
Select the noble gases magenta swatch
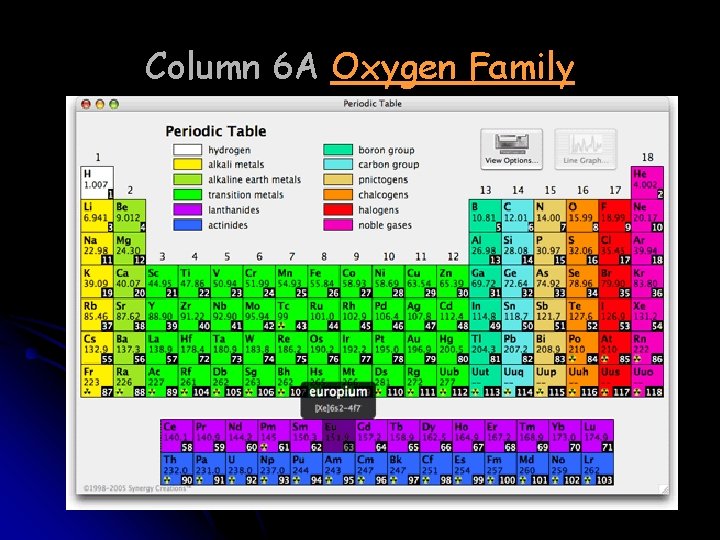(338, 225)
